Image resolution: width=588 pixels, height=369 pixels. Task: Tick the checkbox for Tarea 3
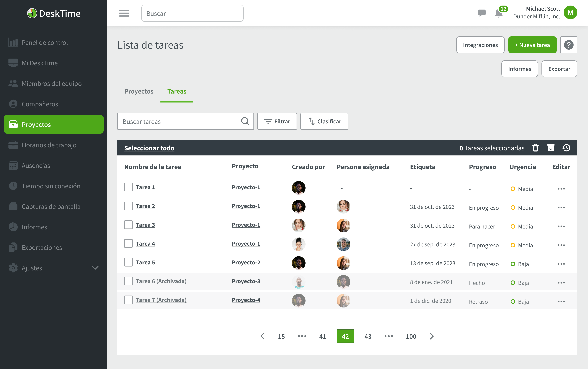tap(128, 225)
